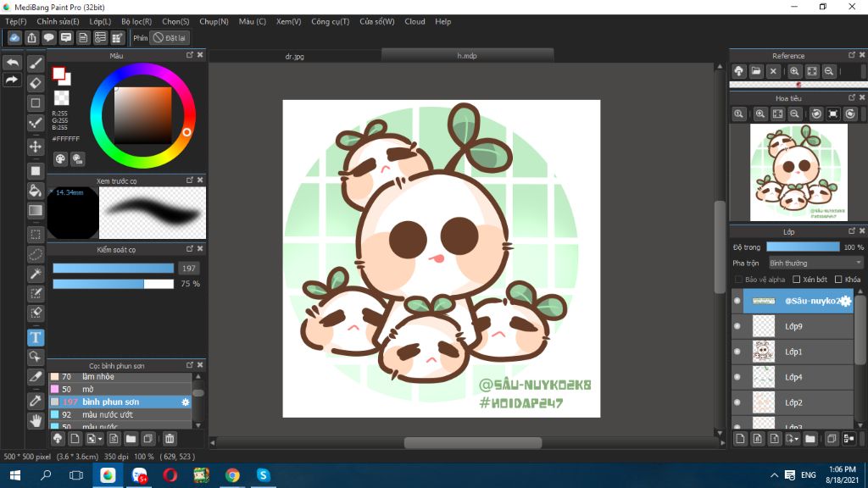The width and height of the screenshot is (868, 488).
Task: Open Chrome from the taskbar
Action: click(232, 475)
